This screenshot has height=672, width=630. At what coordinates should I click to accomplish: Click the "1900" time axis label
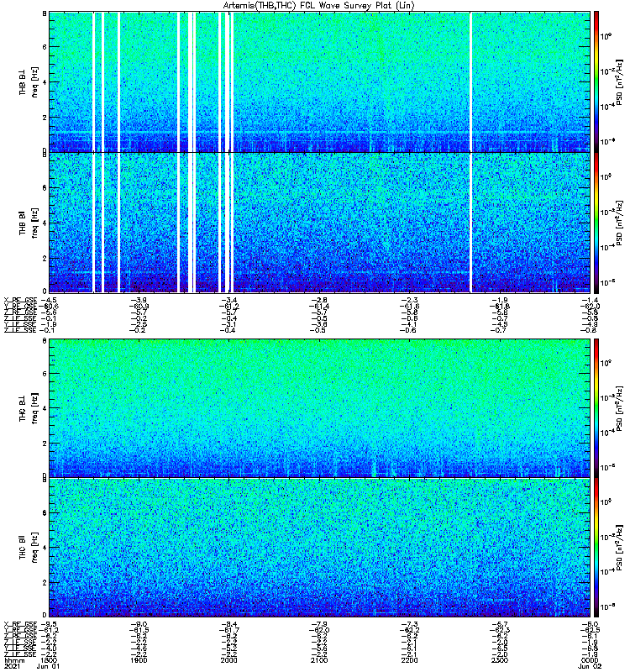click(139, 660)
